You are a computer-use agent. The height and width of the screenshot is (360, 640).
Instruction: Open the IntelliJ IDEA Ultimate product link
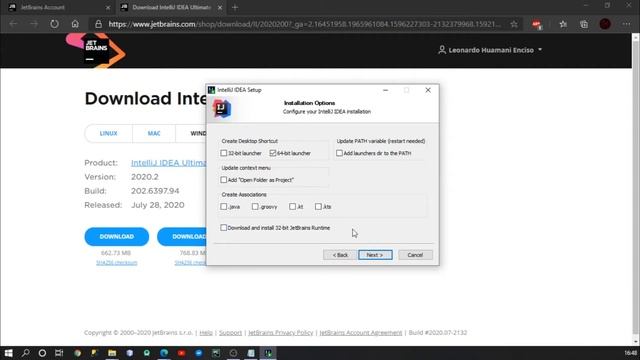tap(169, 163)
